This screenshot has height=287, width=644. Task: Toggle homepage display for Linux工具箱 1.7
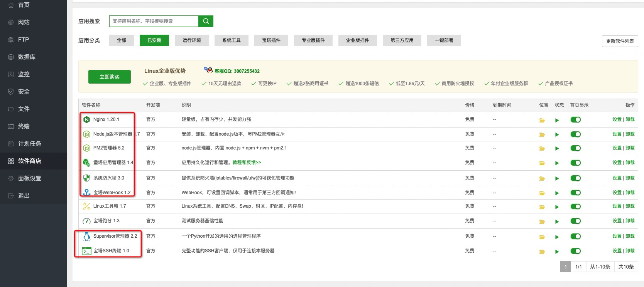pos(576,206)
